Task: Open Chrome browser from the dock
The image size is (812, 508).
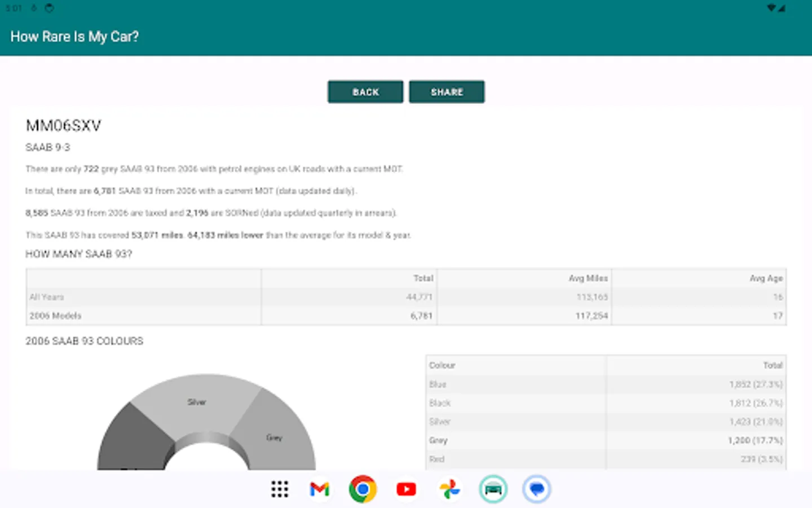Action: point(363,489)
